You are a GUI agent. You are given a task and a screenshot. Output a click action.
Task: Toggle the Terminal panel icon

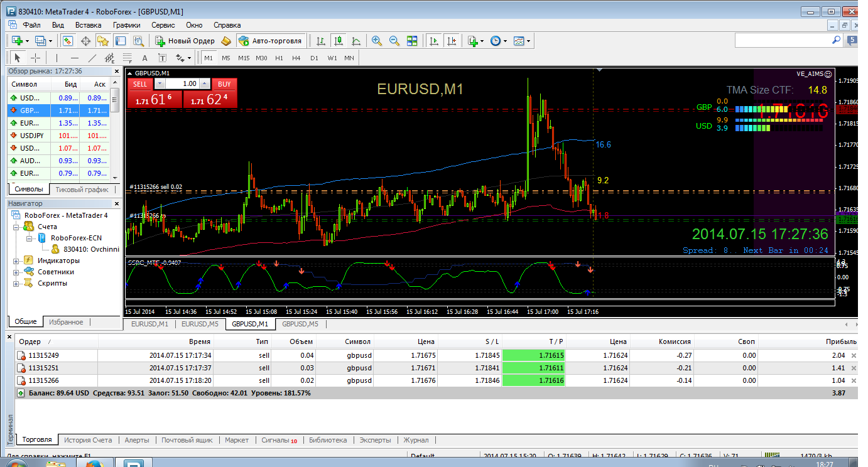(x=121, y=41)
